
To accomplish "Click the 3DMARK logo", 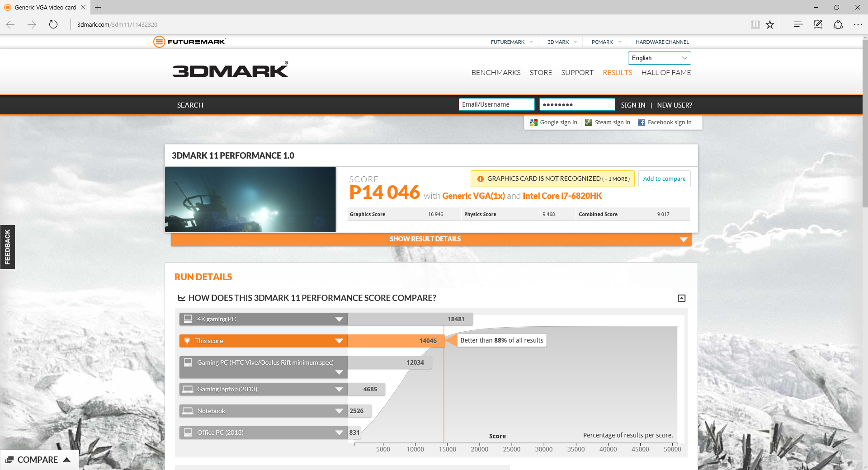I will click(x=230, y=70).
